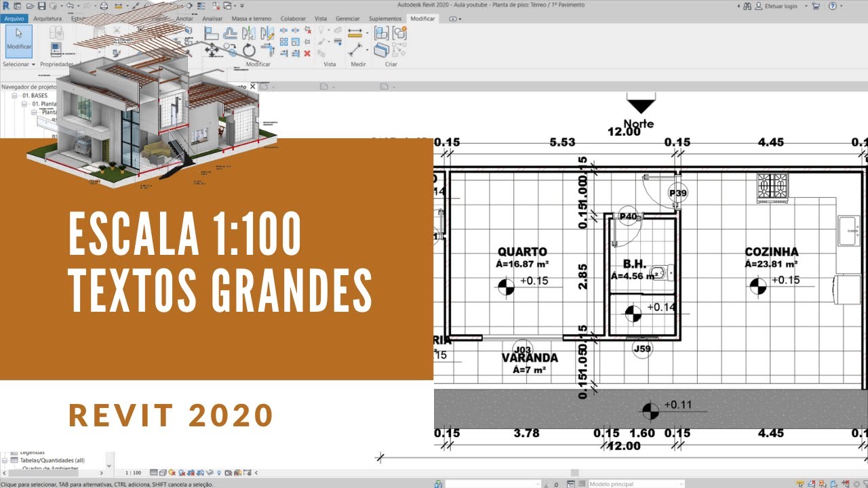Expand the dimension tool dropdown arrow in Medir
This screenshot has height=488, width=868.
click(368, 33)
